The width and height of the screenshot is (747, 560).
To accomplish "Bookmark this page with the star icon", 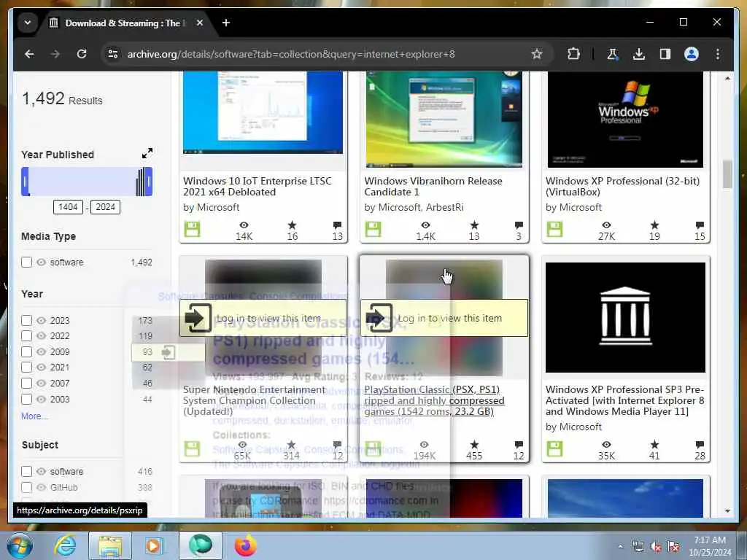I will 537,54.
